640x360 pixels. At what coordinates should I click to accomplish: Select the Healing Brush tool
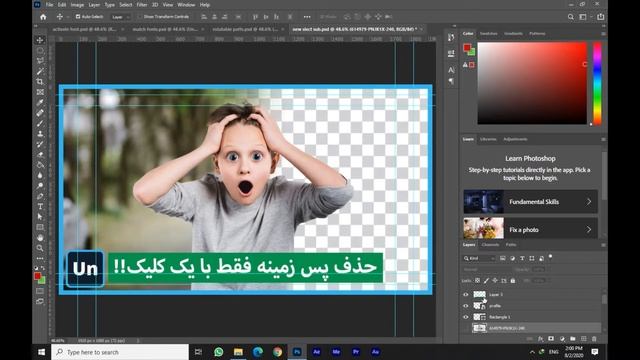tap(40, 113)
